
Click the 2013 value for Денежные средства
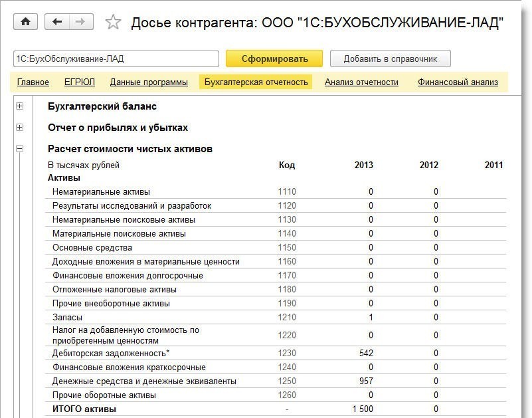pos(365,381)
